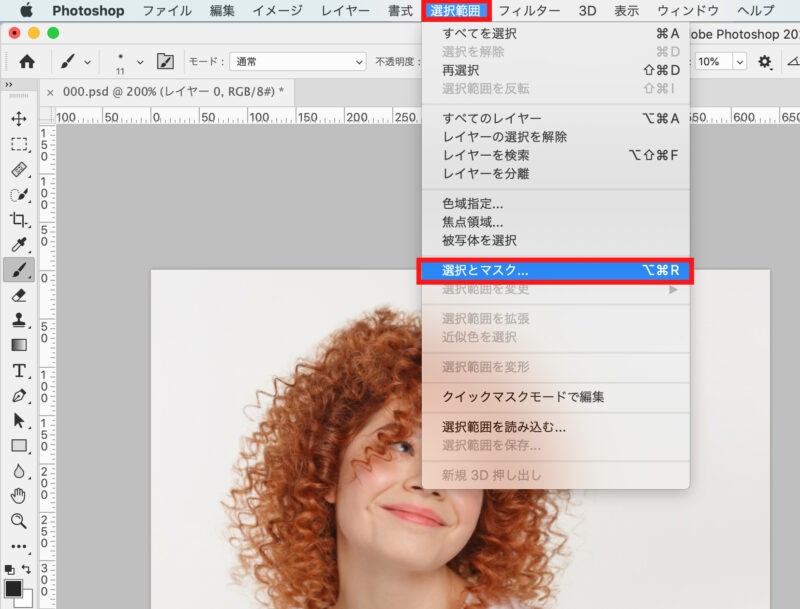This screenshot has height=609, width=800.
Task: Select the Gradient tool
Action: 19,345
